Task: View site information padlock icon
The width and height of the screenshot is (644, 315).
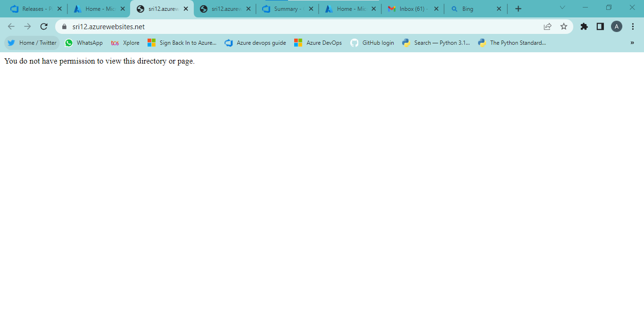Action: [65, 27]
